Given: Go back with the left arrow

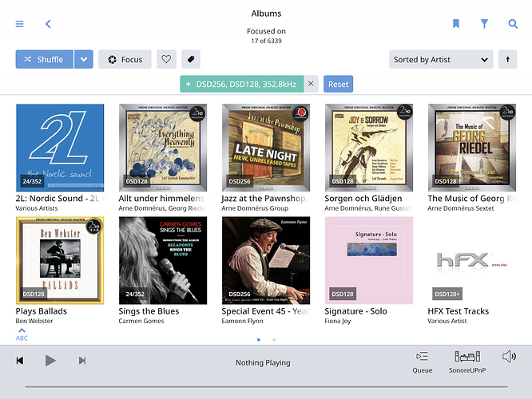Looking at the screenshot, I should tap(48, 24).
